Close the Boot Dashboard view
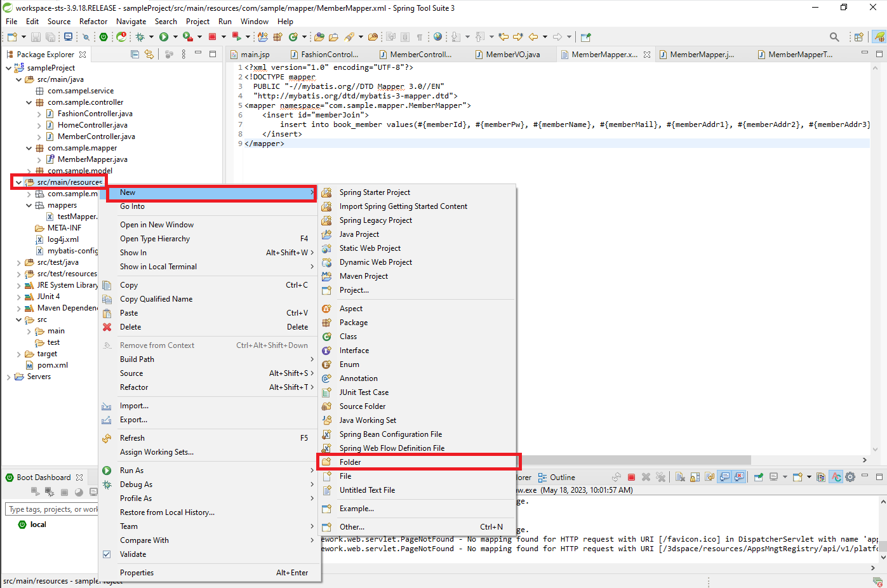 [x=79, y=478]
